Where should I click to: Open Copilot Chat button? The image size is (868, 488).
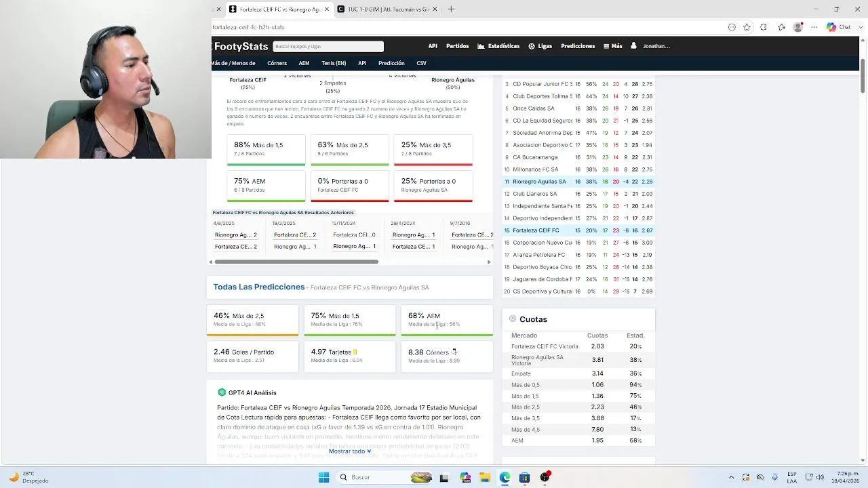click(839, 27)
